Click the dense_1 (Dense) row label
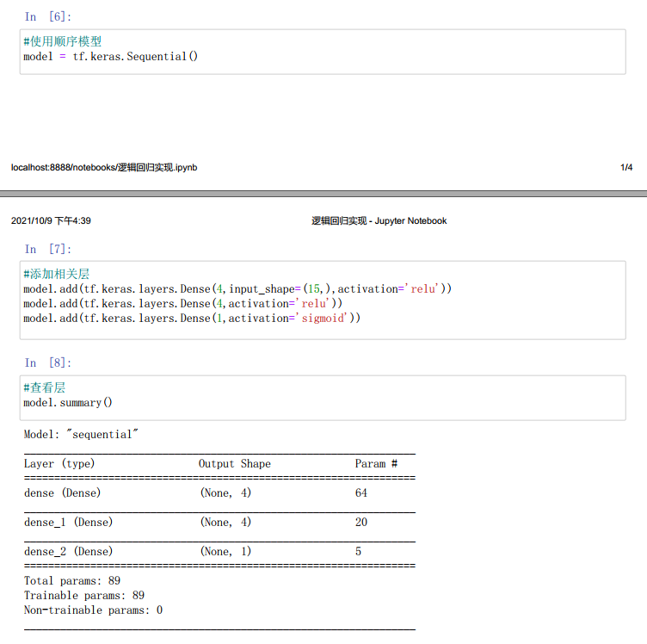This screenshot has height=644, width=647. [x=69, y=523]
